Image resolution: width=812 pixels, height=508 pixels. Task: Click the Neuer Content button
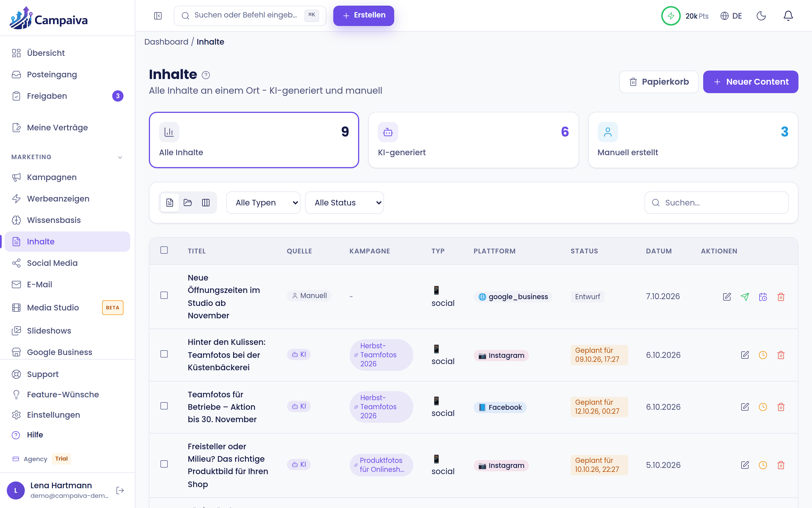coord(751,82)
